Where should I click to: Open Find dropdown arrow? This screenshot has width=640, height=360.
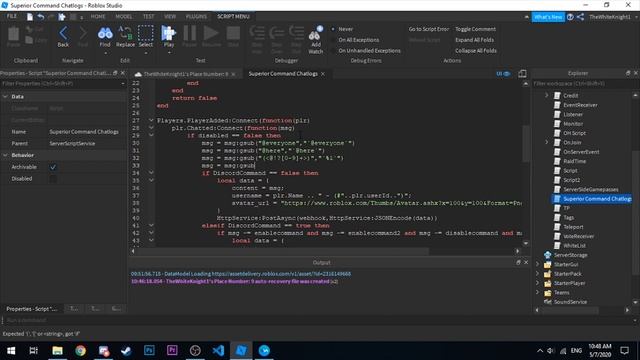(105, 53)
